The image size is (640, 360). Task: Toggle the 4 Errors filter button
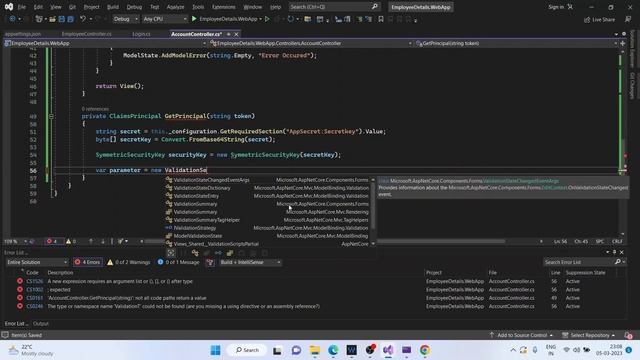click(x=87, y=262)
